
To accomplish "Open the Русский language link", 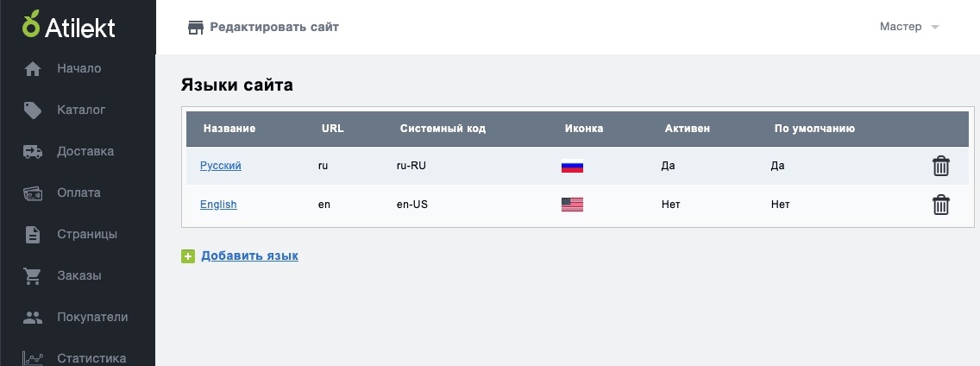I will [221, 166].
